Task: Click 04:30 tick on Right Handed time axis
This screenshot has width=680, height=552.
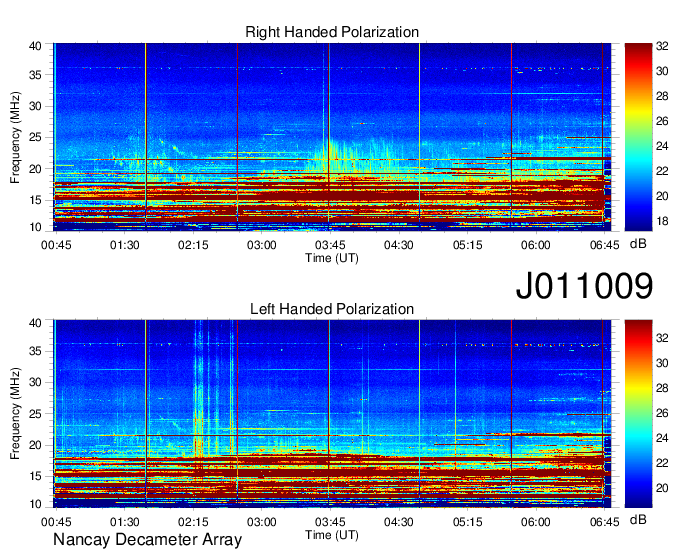Action: pos(399,245)
